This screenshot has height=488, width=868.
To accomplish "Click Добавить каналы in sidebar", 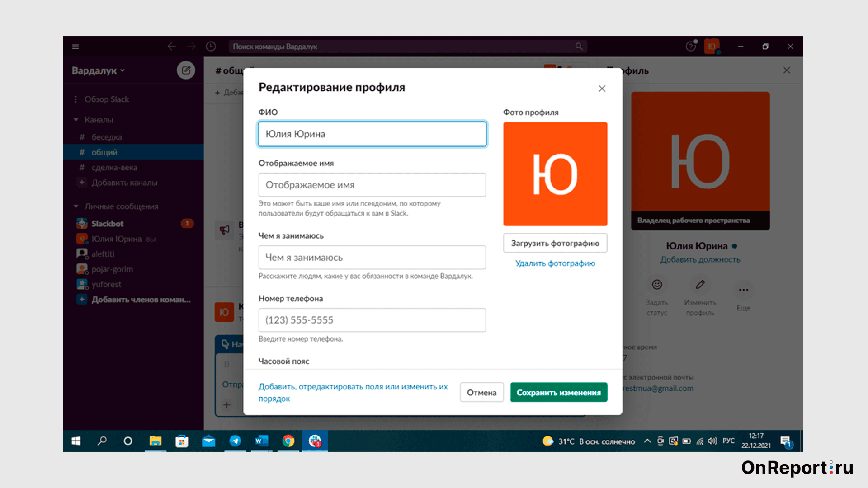I will pyautogui.click(x=124, y=183).
